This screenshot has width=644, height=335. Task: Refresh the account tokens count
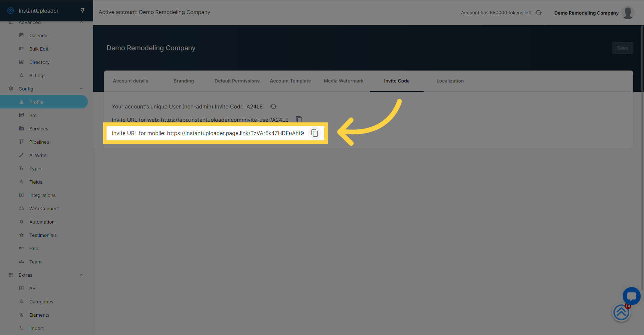538,13
